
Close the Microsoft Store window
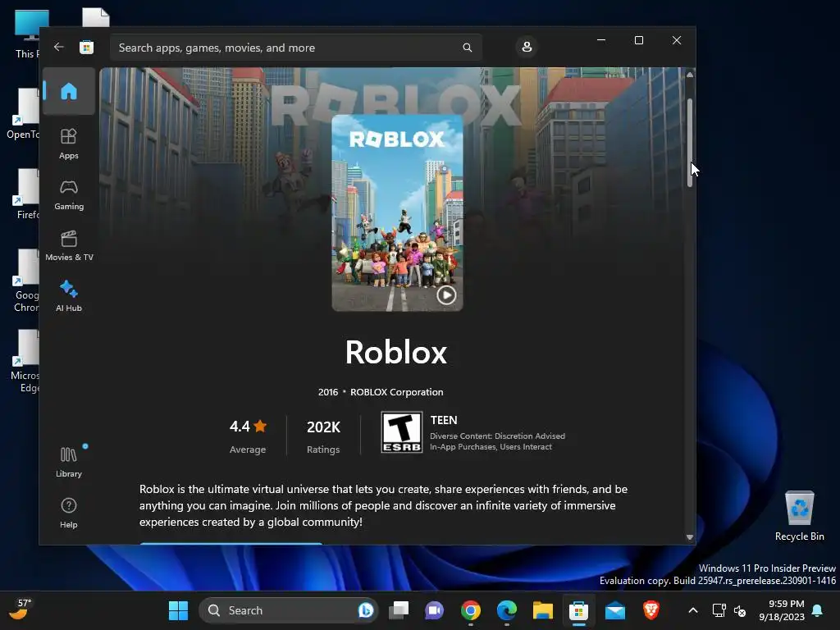tap(677, 40)
